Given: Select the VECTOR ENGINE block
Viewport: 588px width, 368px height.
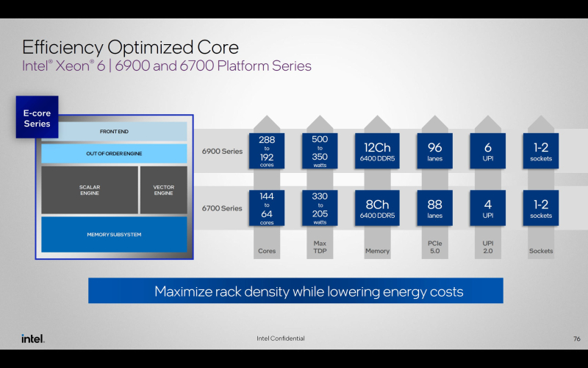Looking at the screenshot, I should (163, 190).
